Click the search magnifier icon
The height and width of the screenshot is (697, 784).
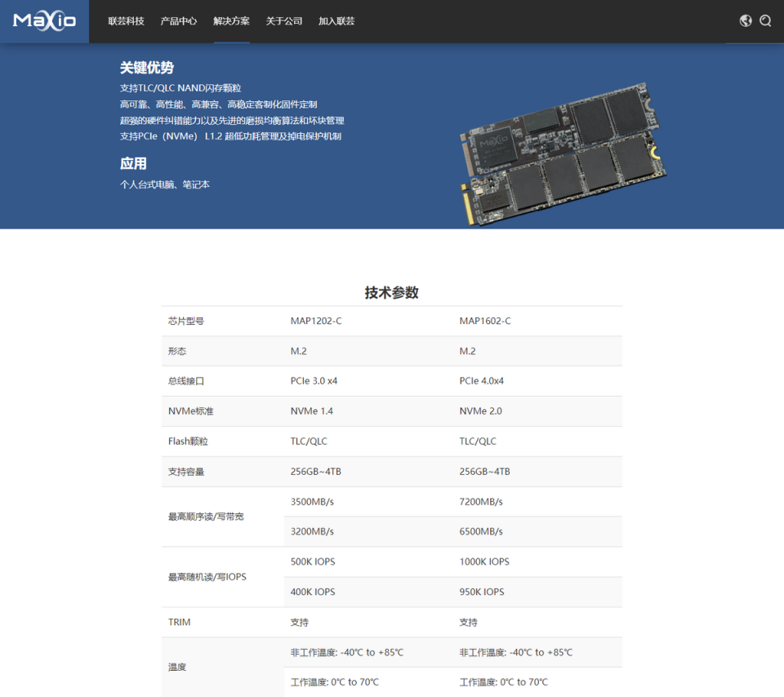coord(765,20)
